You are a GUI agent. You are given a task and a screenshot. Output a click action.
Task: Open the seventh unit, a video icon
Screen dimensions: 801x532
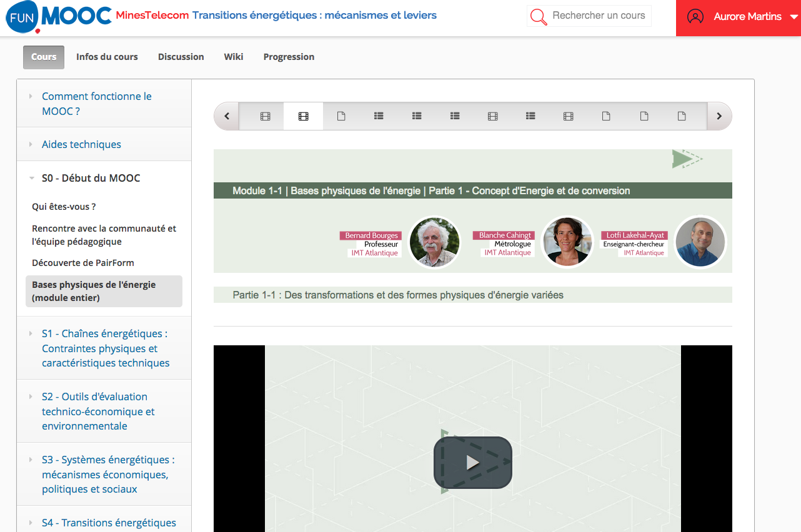pos(492,116)
